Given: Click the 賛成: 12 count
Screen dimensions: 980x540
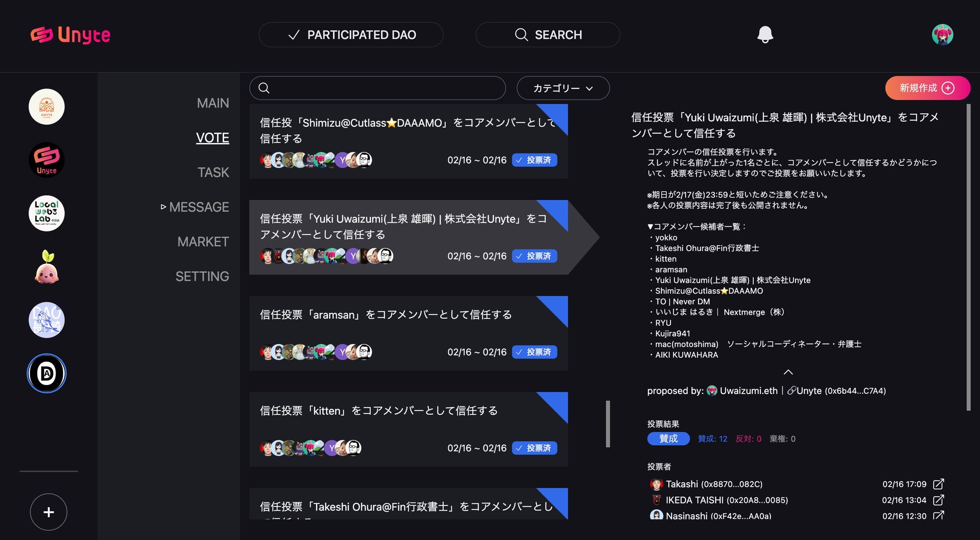Looking at the screenshot, I should [713, 439].
